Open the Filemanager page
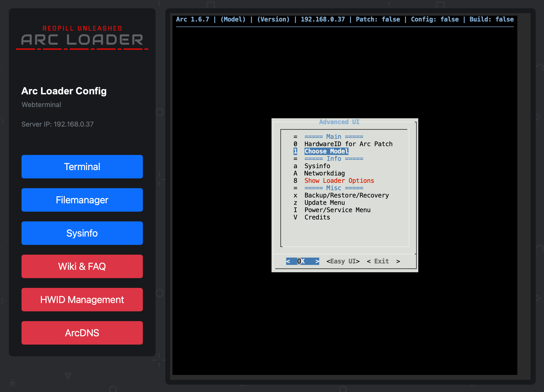 82,200
